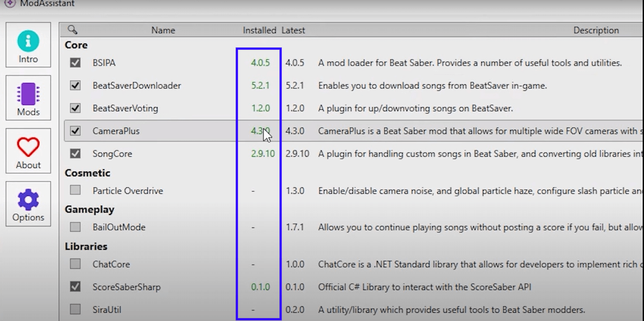
Task: Click the ModAssistant title bar icon
Action: 10,4
